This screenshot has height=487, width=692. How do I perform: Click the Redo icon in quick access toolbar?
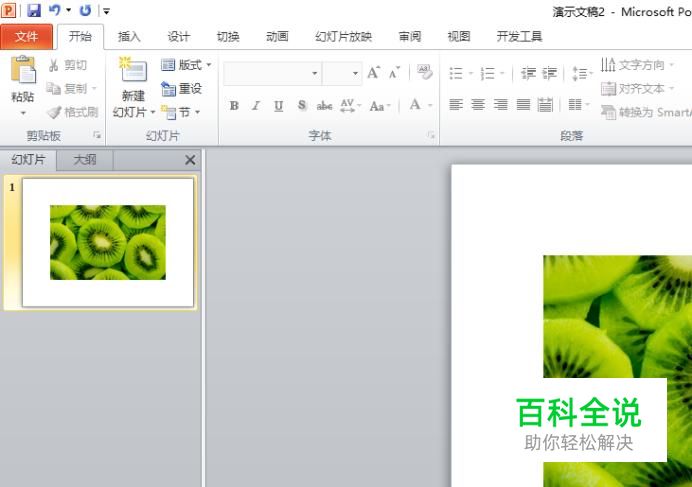click(86, 10)
